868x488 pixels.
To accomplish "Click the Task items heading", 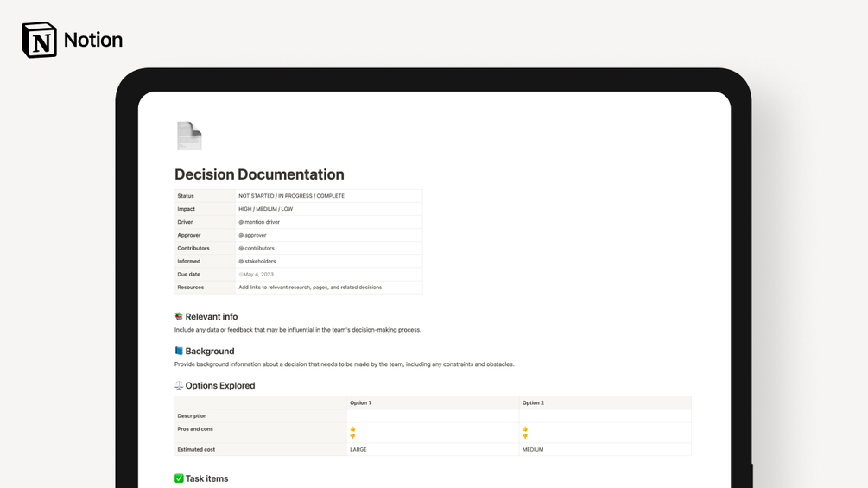I will [x=206, y=478].
